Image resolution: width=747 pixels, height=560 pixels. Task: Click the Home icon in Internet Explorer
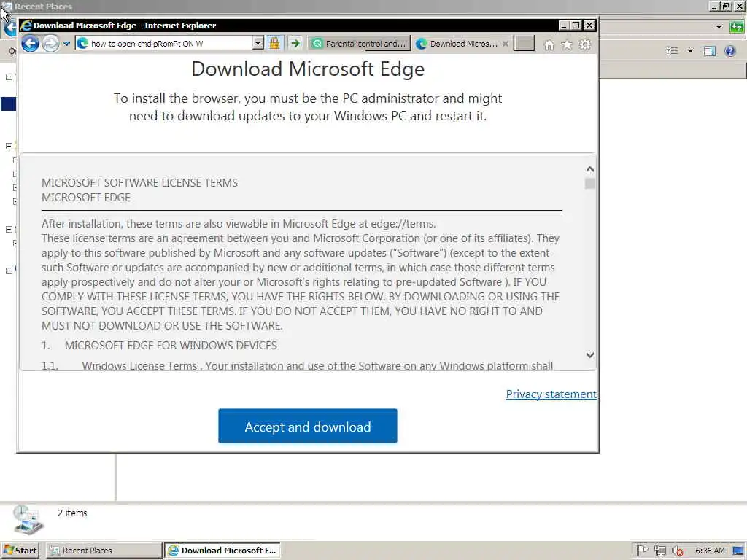(549, 44)
